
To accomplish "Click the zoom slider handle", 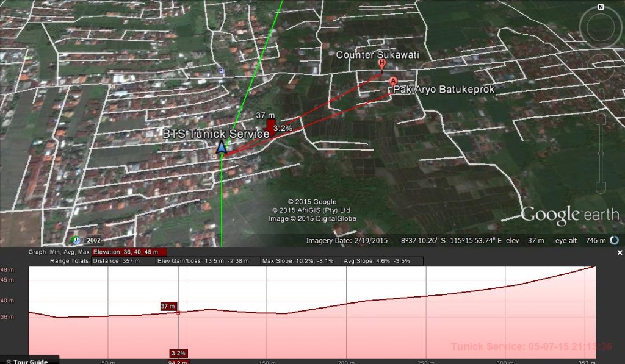I will point(601,153).
